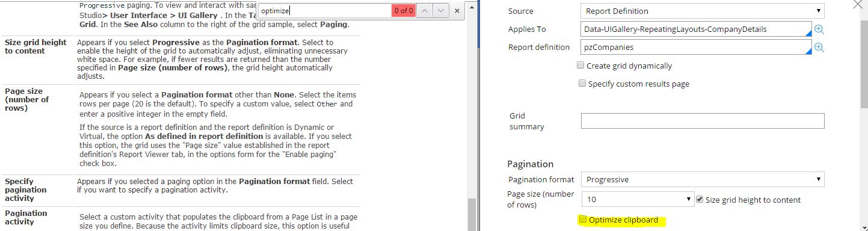Click the Pagination activity row label
Image resolution: width=868 pixels, height=231 pixels.
tap(26, 217)
